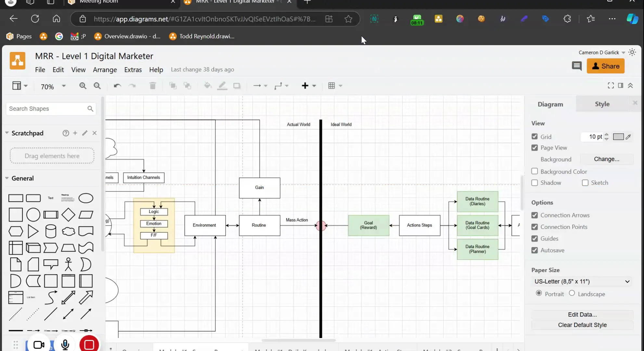Click the Line Color pencil icon
The height and width of the screenshot is (351, 644).
tap(222, 86)
